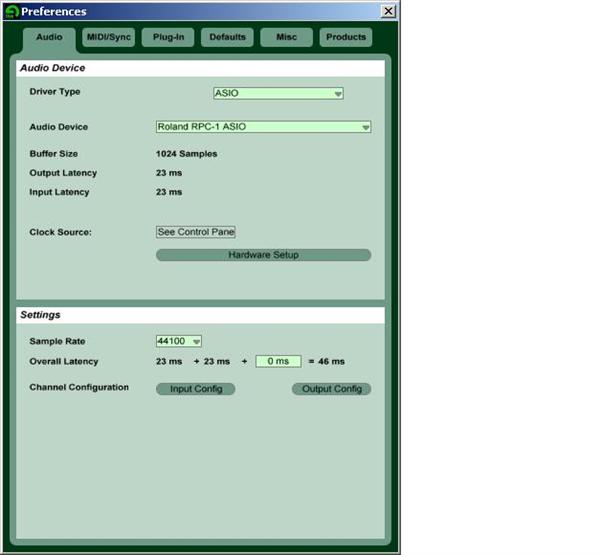Open the MIDI/Sync tab

point(109,38)
